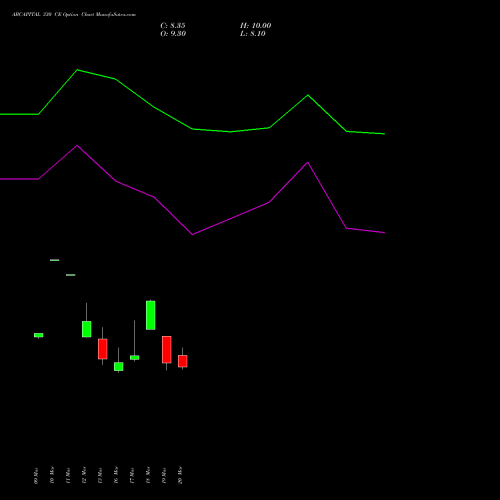
Task: Click the 16 Mar date label
Action: [x=116, y=475]
